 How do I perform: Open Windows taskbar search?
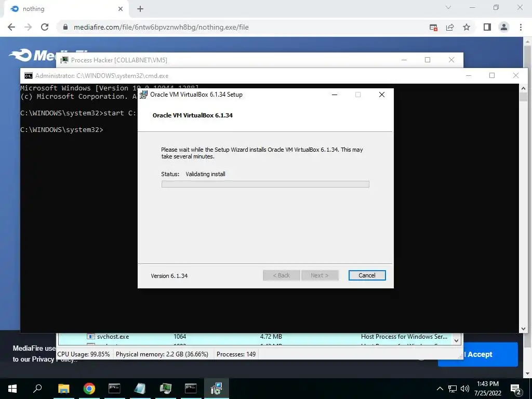[x=37, y=389]
